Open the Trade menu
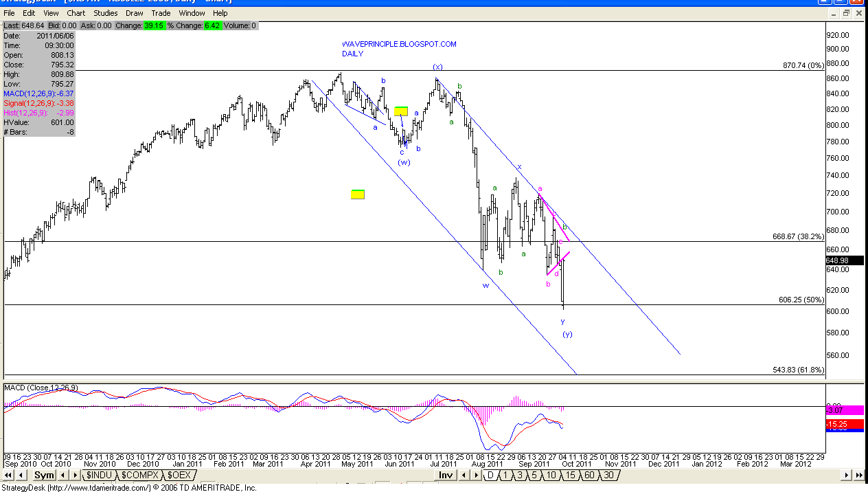The width and height of the screenshot is (868, 492). (x=161, y=13)
